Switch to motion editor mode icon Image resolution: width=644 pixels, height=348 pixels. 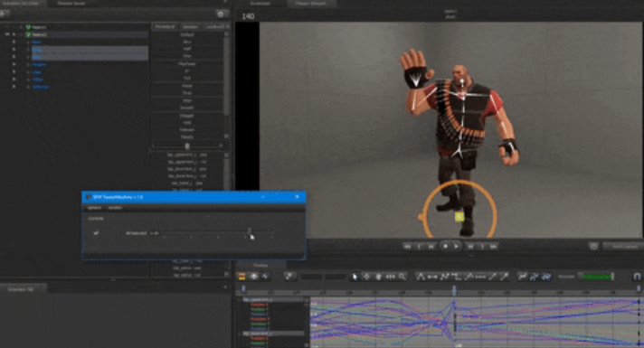pos(254,277)
